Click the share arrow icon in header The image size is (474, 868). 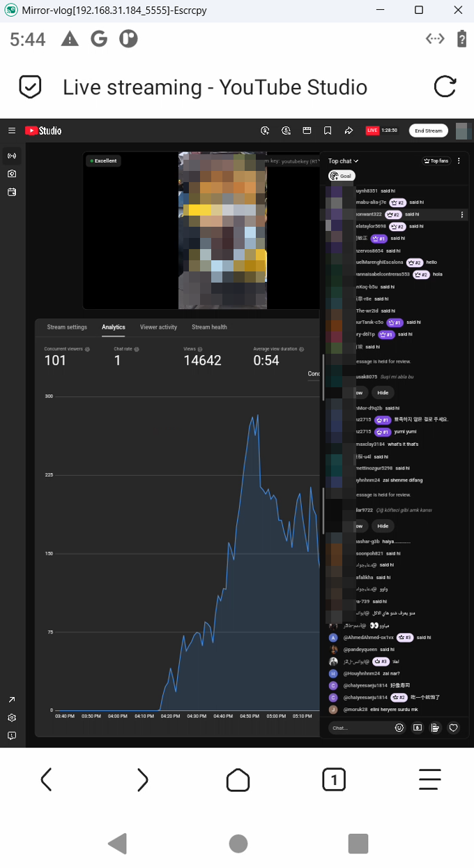click(349, 130)
